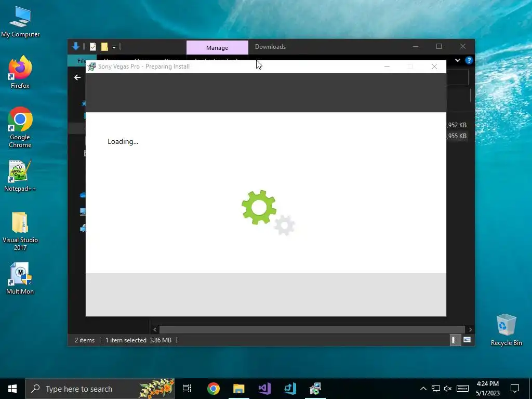Switch to File Explorer on the taskbar
The image size is (532, 399).
click(x=239, y=389)
